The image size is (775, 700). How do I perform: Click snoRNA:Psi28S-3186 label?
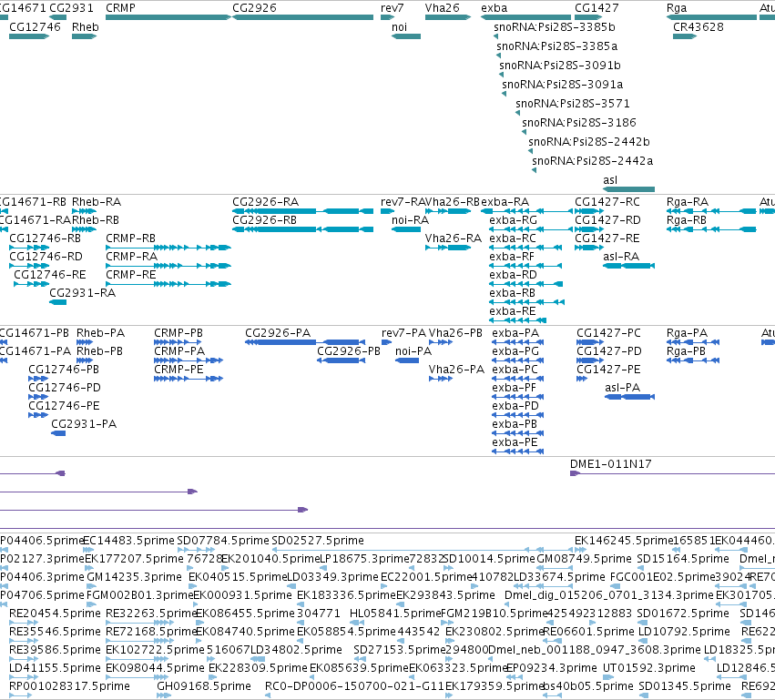pyautogui.click(x=579, y=123)
